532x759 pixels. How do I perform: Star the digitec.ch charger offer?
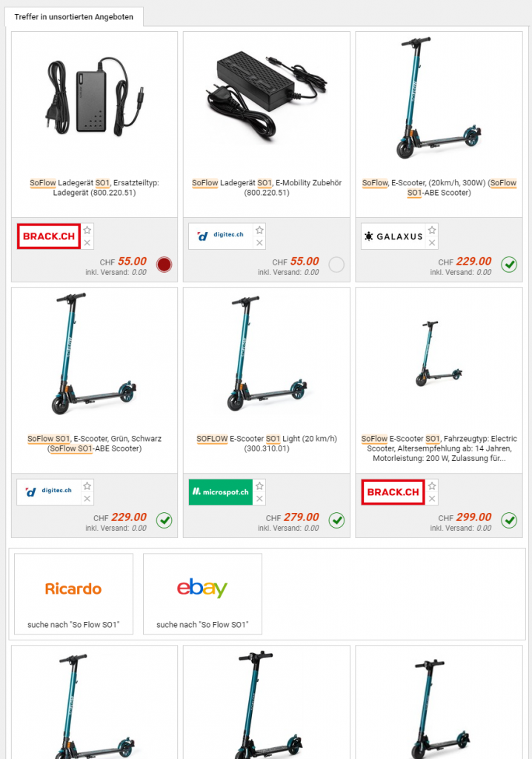[259, 230]
